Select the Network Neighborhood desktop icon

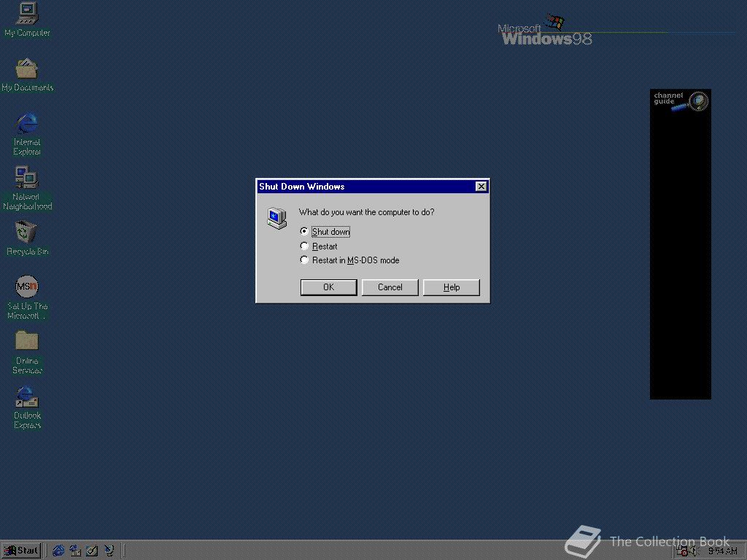pyautogui.click(x=27, y=188)
